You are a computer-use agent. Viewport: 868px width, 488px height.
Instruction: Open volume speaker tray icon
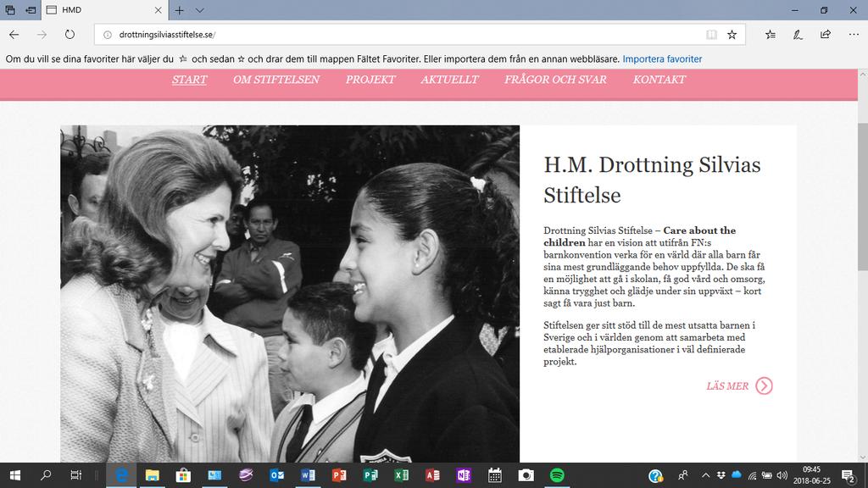782,475
